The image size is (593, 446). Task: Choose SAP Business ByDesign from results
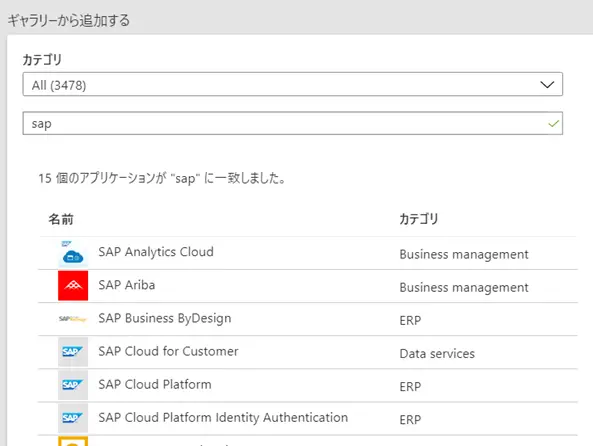pyautogui.click(x=165, y=319)
